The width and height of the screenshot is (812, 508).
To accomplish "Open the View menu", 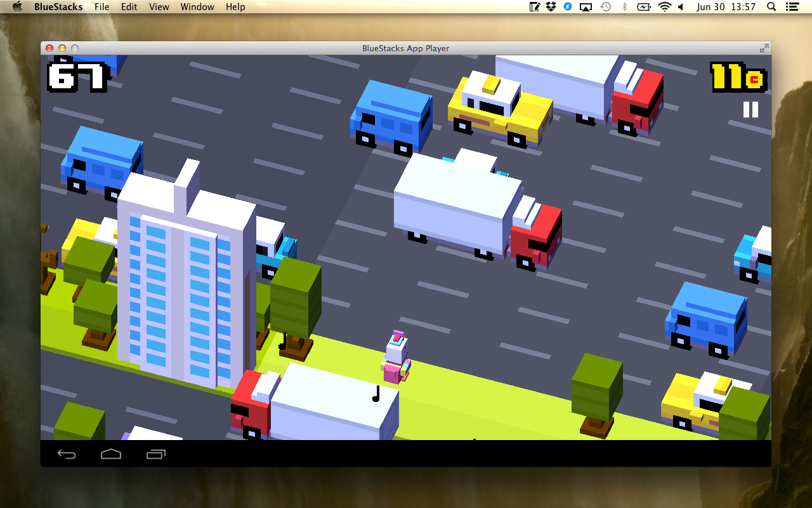I will click(159, 7).
